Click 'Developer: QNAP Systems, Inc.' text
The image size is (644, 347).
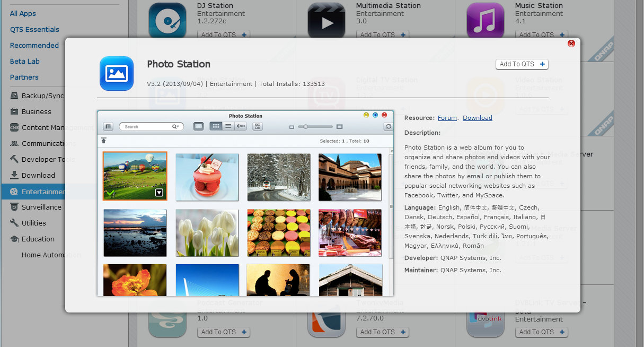coord(453,258)
